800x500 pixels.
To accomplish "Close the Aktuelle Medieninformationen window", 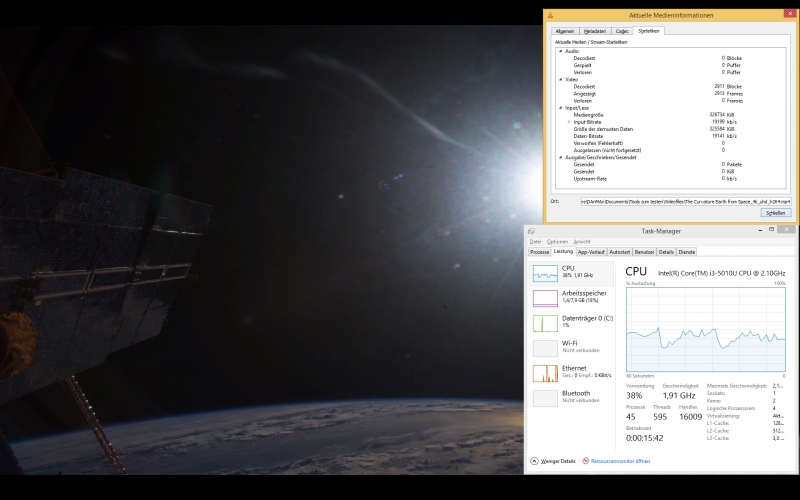I will click(790, 14).
